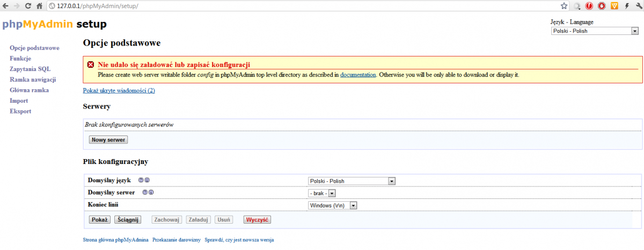
Task: Click the red Wyczyść button
Action: pyautogui.click(x=258, y=219)
